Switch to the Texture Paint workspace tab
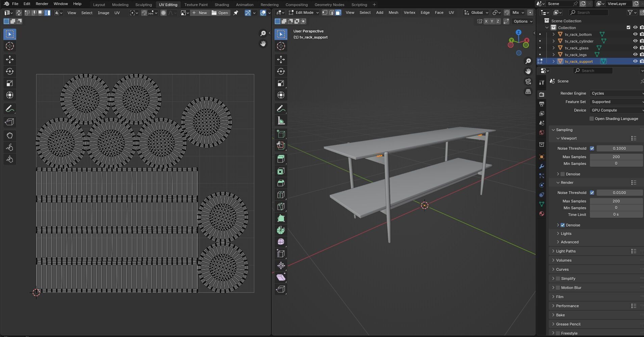This screenshot has width=644, height=337. coord(196,5)
